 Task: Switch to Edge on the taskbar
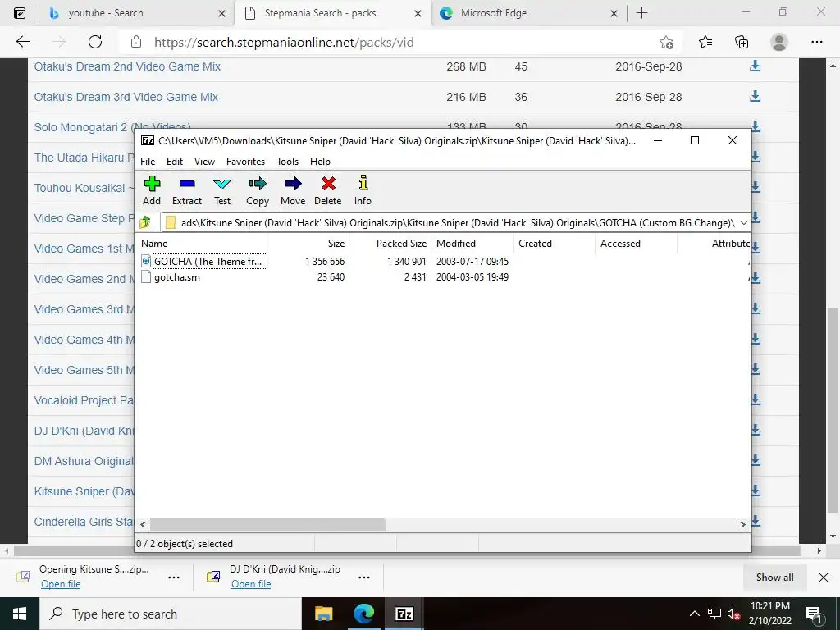363,614
